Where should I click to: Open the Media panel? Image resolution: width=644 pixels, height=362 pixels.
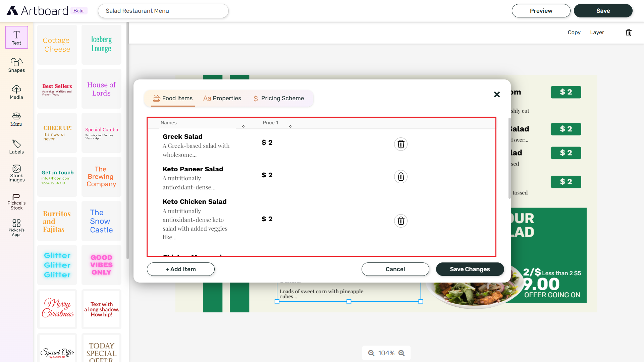tap(16, 92)
